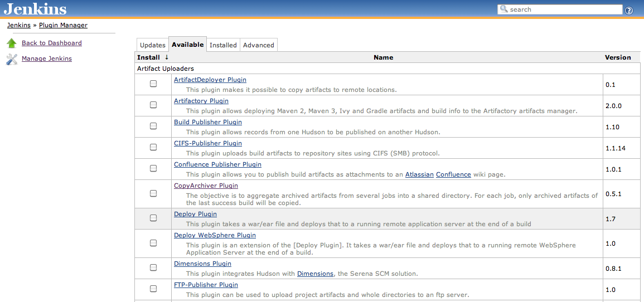Select the CopyArchiver Plugin checkbox

[x=153, y=193]
